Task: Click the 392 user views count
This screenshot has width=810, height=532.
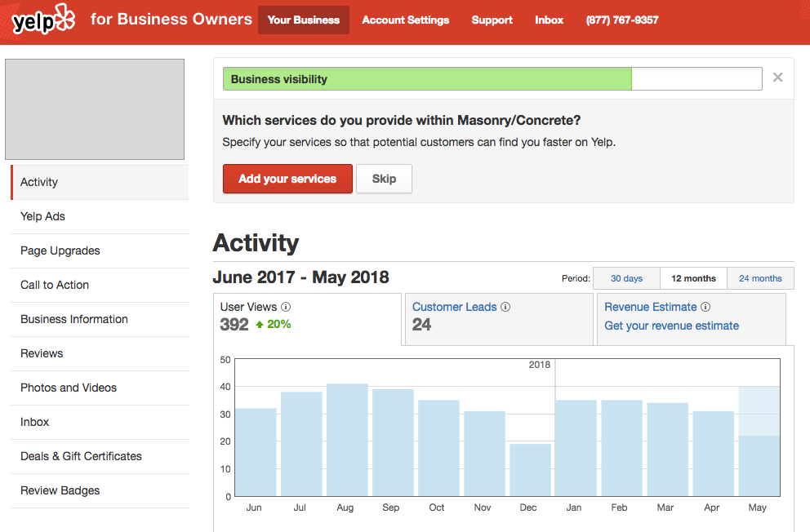Action: pyautogui.click(x=234, y=325)
